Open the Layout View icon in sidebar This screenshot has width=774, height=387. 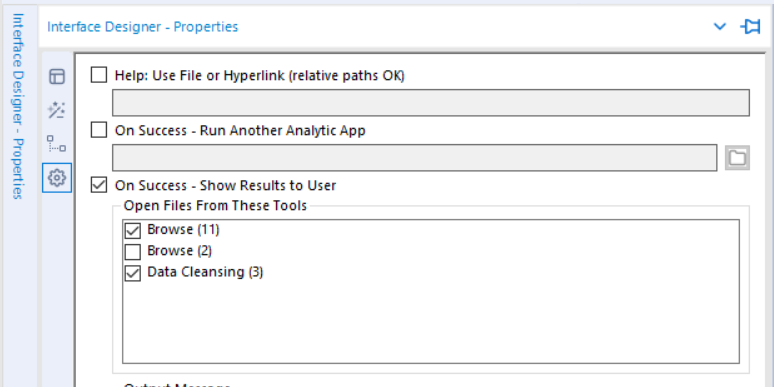click(x=57, y=77)
